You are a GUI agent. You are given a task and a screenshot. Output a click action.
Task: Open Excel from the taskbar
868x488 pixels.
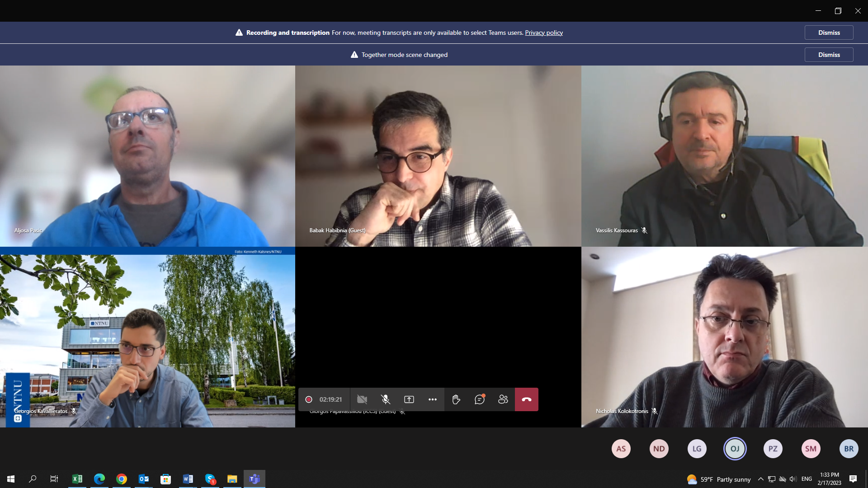coord(77,479)
